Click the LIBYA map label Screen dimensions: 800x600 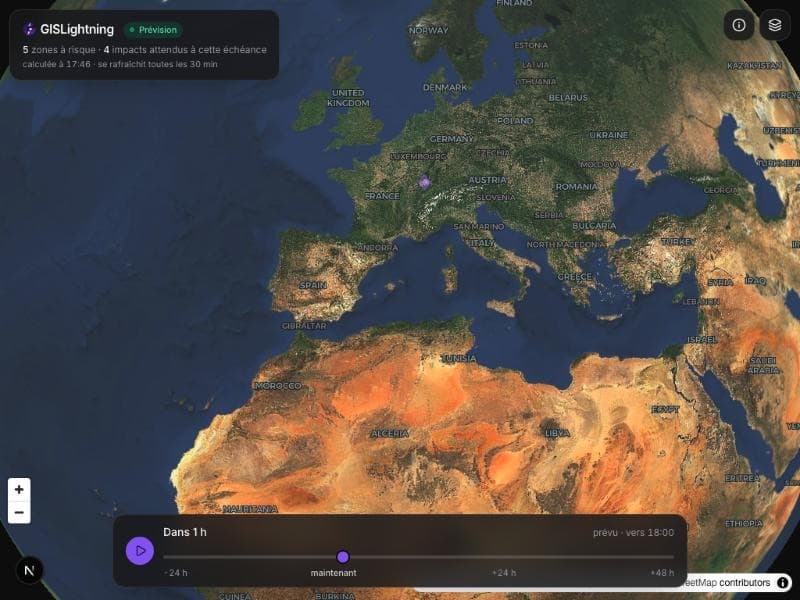557,433
